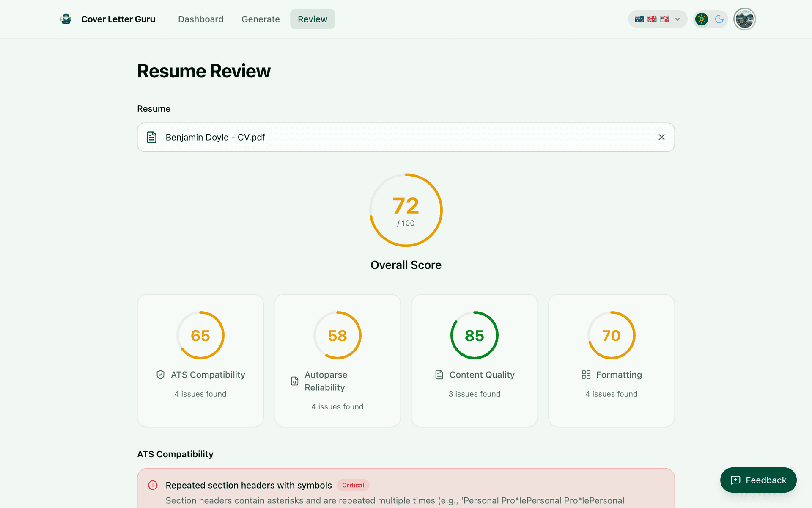
Task: Click the Feedback button
Action: coord(758,480)
